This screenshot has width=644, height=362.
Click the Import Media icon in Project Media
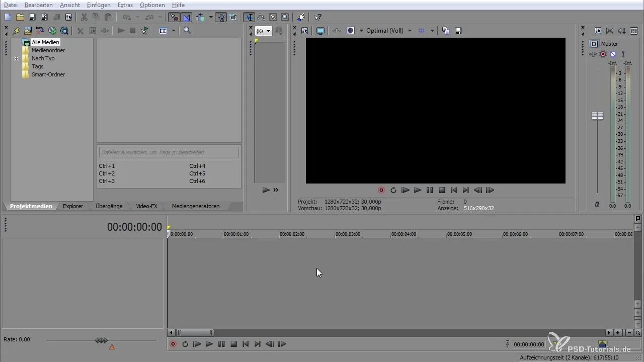tap(28, 31)
